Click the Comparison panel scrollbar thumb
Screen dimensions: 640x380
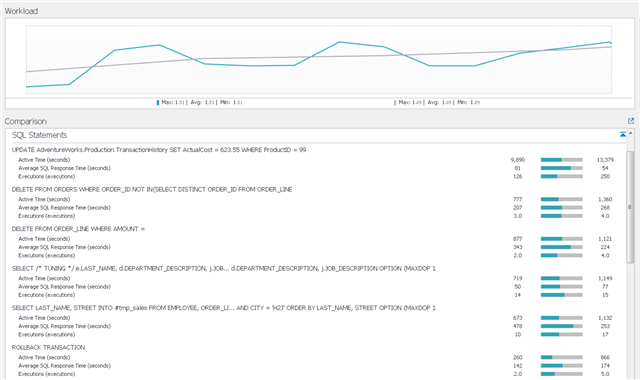(630, 207)
